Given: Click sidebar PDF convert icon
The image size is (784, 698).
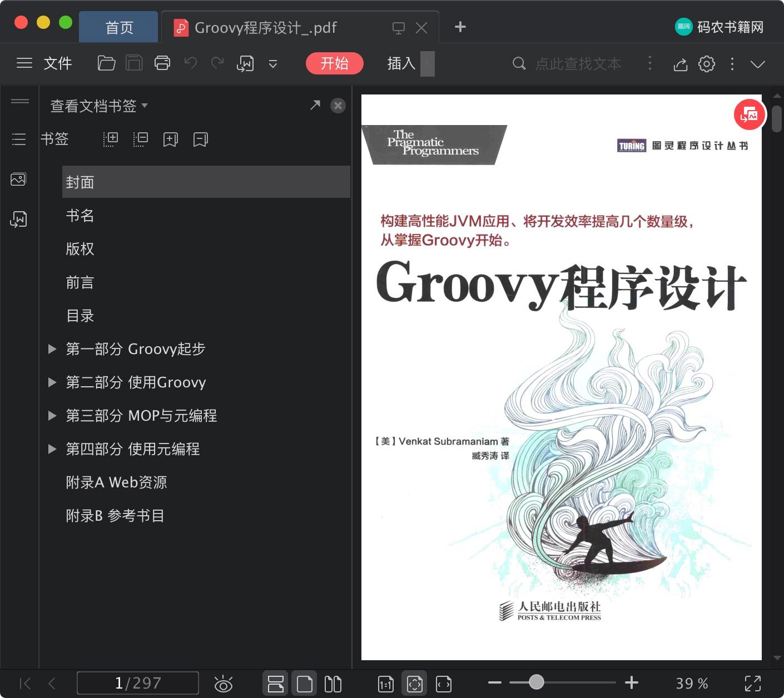Looking at the screenshot, I should point(18,219).
